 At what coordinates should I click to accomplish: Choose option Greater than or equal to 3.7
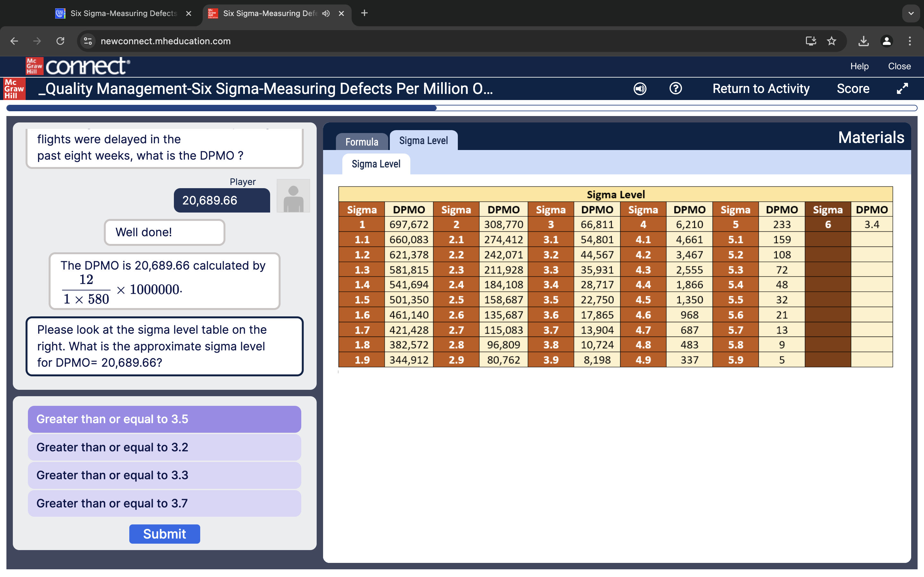click(x=164, y=503)
